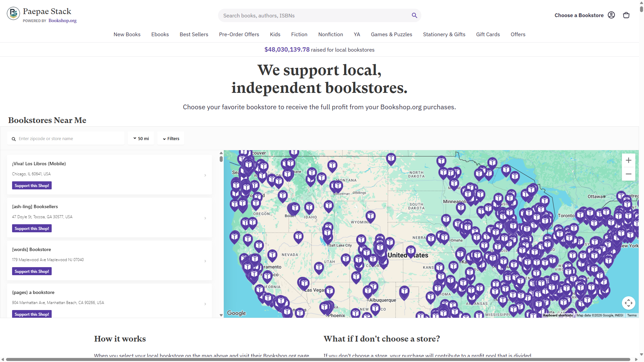Click the bookstore pin near Salt Lake City
The image size is (644, 362).
point(327,233)
